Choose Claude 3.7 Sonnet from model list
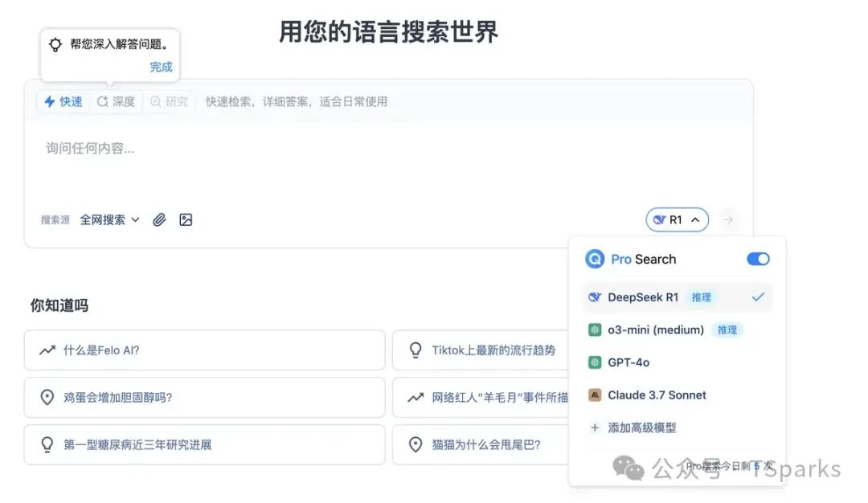This screenshot has height=503, width=868. (677, 395)
